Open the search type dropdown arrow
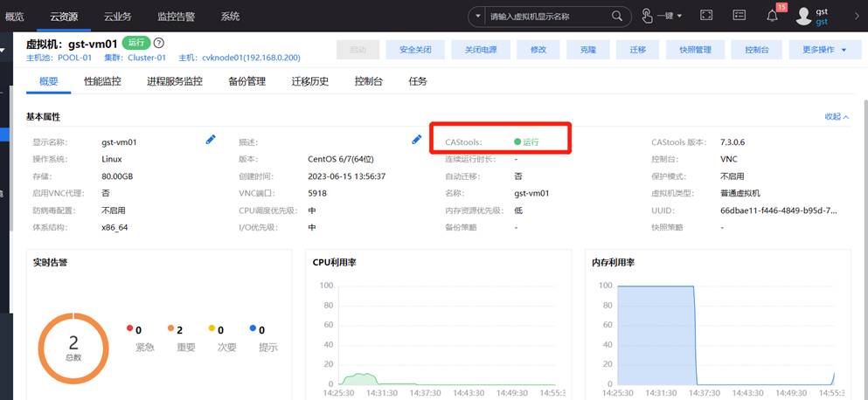Viewport: 868px width, 400px height. pyautogui.click(x=478, y=16)
